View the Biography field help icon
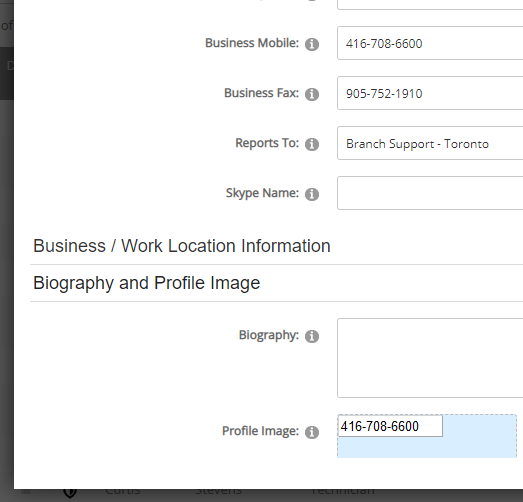 312,336
